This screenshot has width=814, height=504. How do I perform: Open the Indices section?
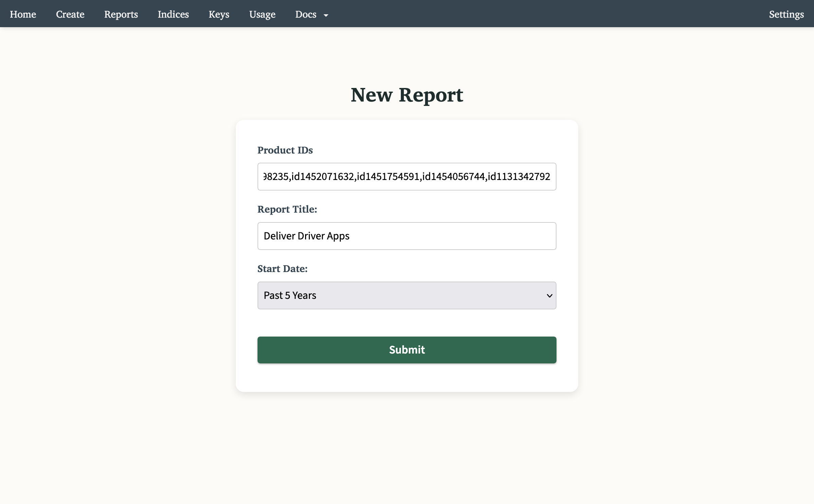coord(173,14)
